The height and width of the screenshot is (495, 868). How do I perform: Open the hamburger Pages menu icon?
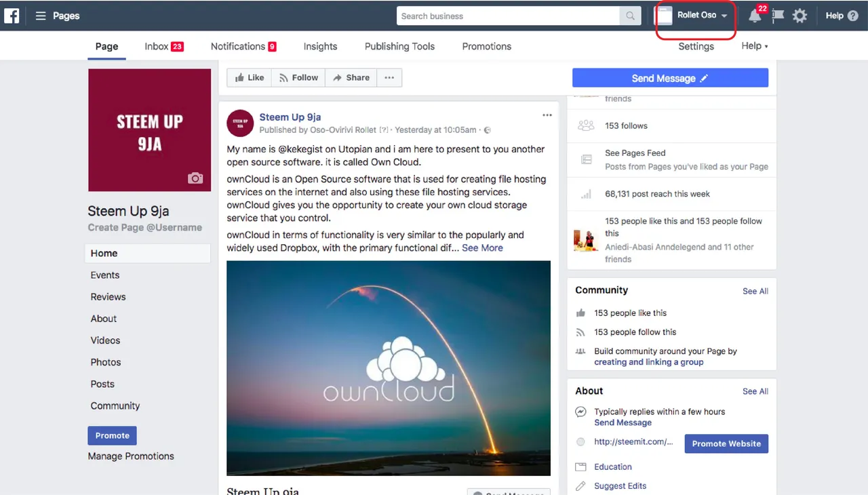coord(41,16)
